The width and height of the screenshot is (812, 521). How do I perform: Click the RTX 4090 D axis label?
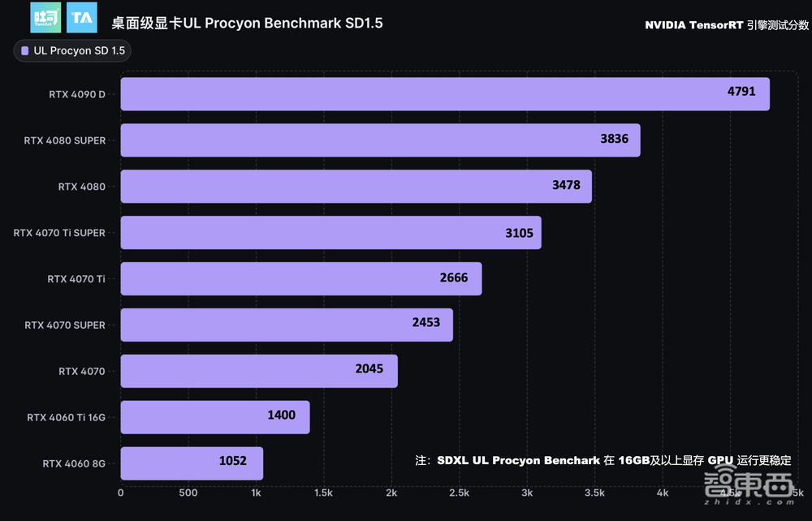coord(76,94)
